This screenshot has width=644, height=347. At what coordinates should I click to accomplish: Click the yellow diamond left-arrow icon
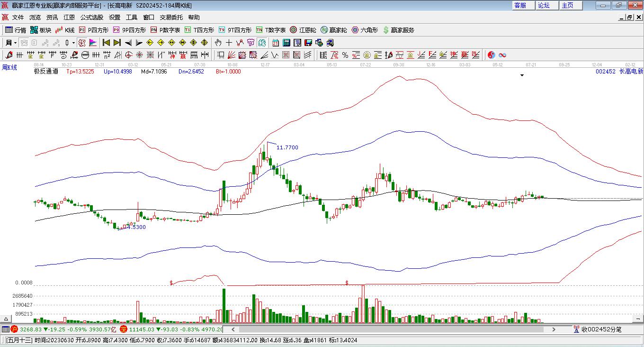point(150,43)
